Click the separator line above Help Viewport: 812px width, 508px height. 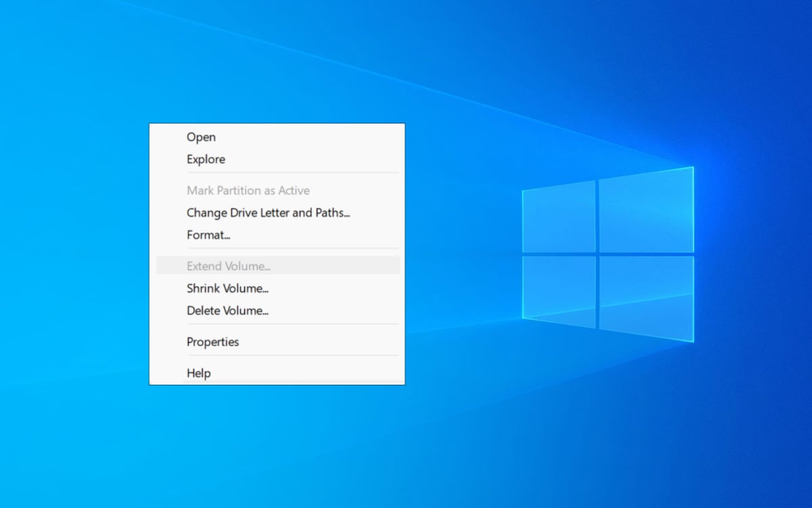click(x=291, y=356)
